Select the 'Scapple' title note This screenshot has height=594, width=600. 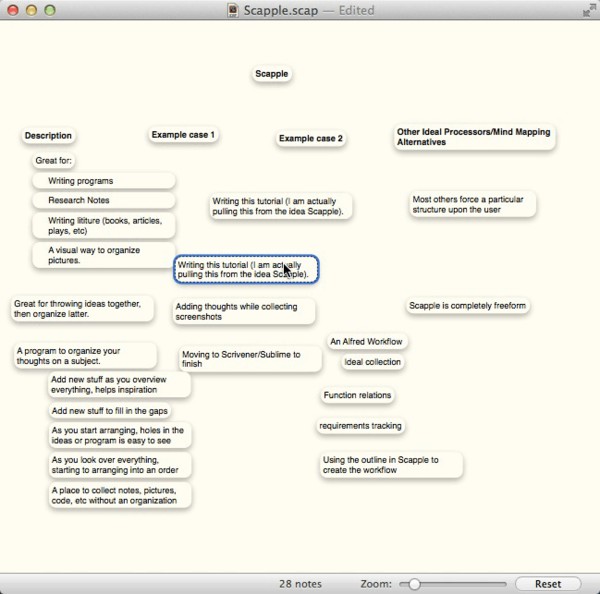(x=272, y=73)
